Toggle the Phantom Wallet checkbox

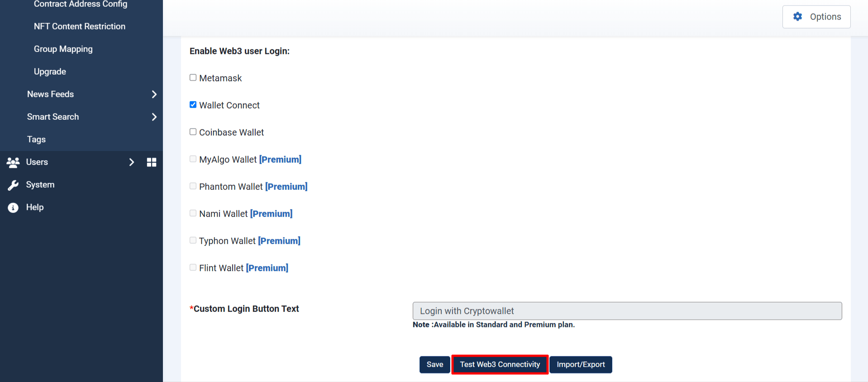pos(193,186)
